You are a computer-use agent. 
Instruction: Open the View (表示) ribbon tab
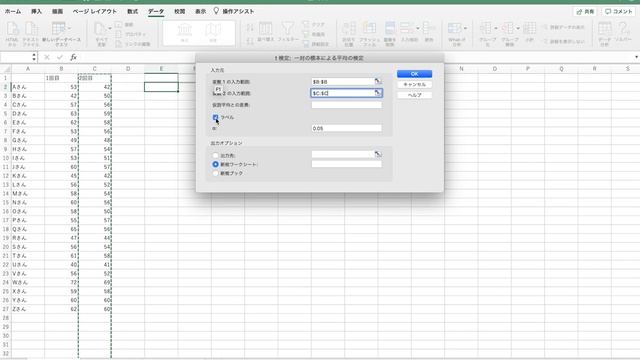200,11
